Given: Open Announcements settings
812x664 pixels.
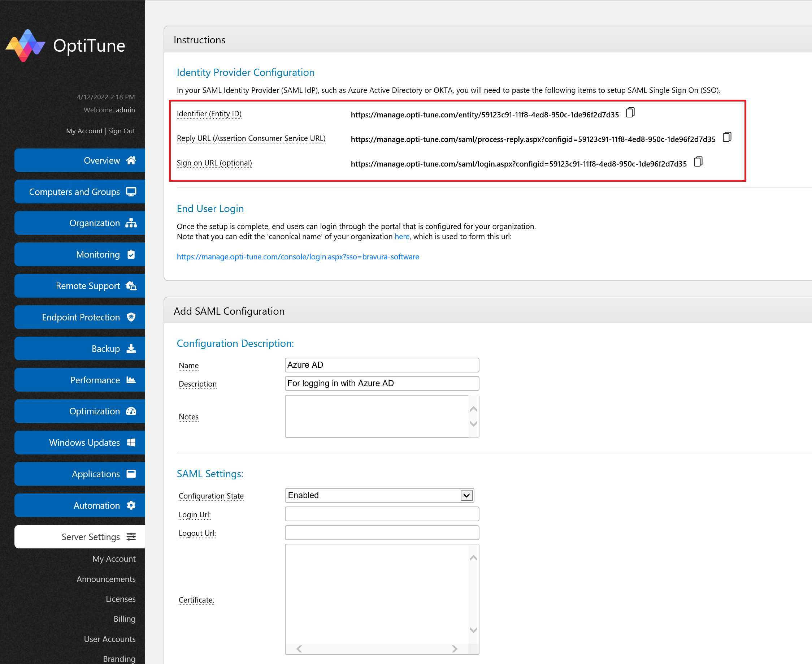Looking at the screenshot, I should pos(106,579).
